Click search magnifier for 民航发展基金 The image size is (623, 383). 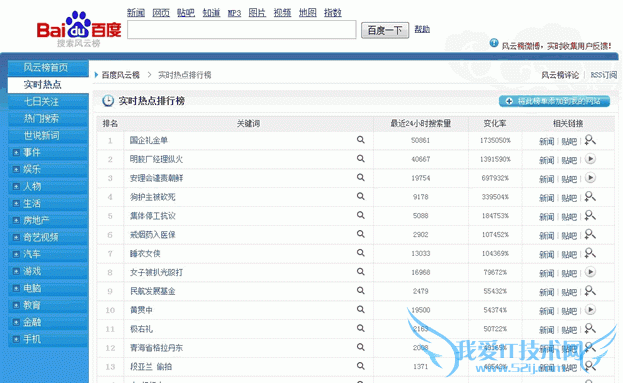tap(360, 290)
